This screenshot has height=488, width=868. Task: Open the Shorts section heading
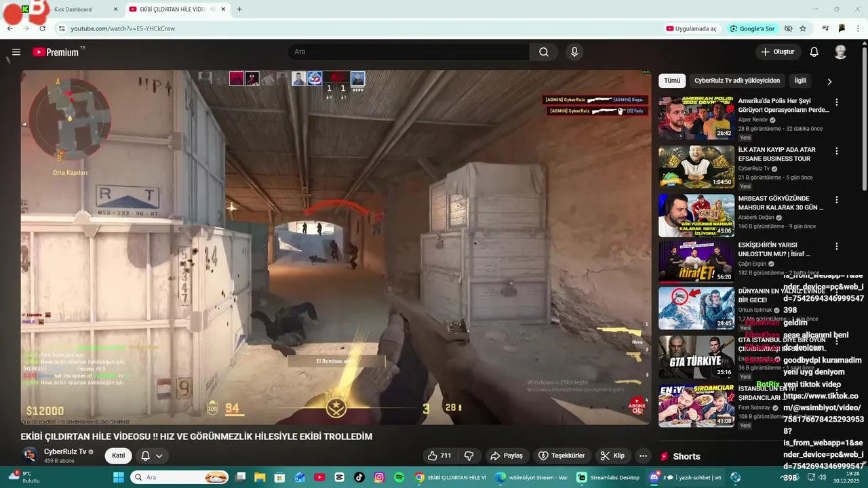pos(686,457)
